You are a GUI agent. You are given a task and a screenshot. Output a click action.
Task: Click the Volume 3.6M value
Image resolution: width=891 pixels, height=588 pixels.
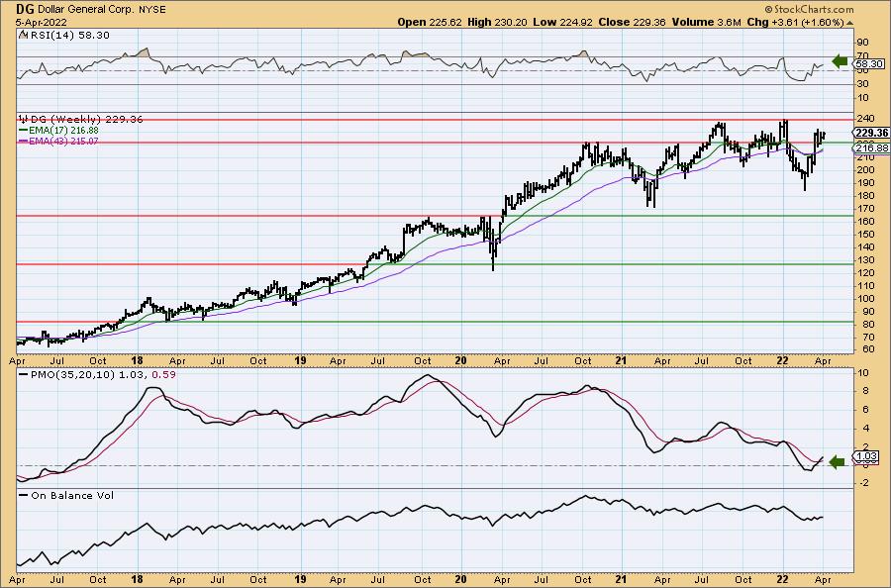[706, 22]
